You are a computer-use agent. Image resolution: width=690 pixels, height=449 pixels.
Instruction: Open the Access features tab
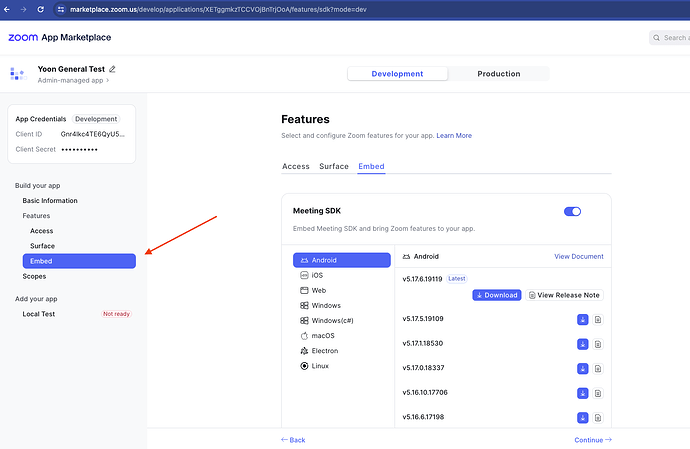(x=296, y=166)
